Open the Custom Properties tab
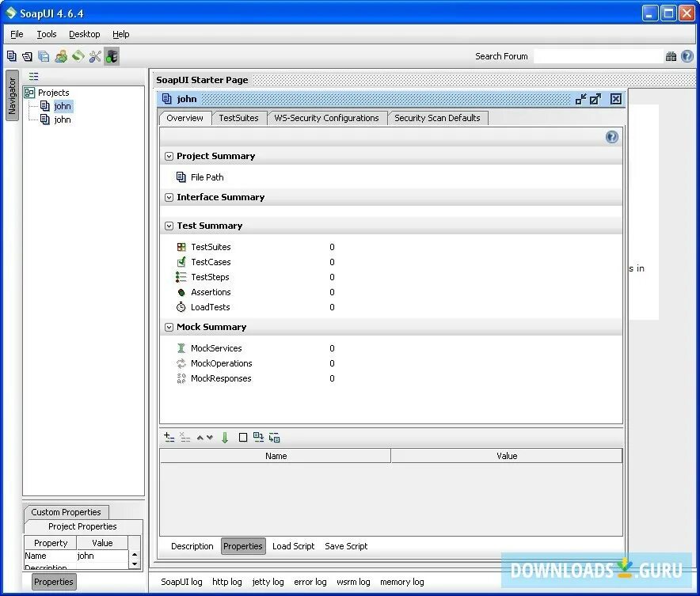Image resolution: width=700 pixels, height=596 pixels. tap(66, 512)
